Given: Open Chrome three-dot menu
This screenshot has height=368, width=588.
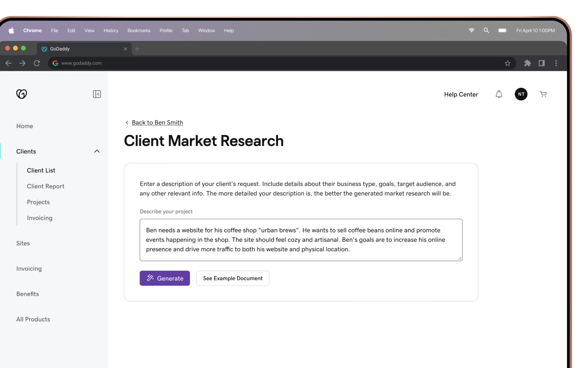Looking at the screenshot, I should [x=556, y=63].
